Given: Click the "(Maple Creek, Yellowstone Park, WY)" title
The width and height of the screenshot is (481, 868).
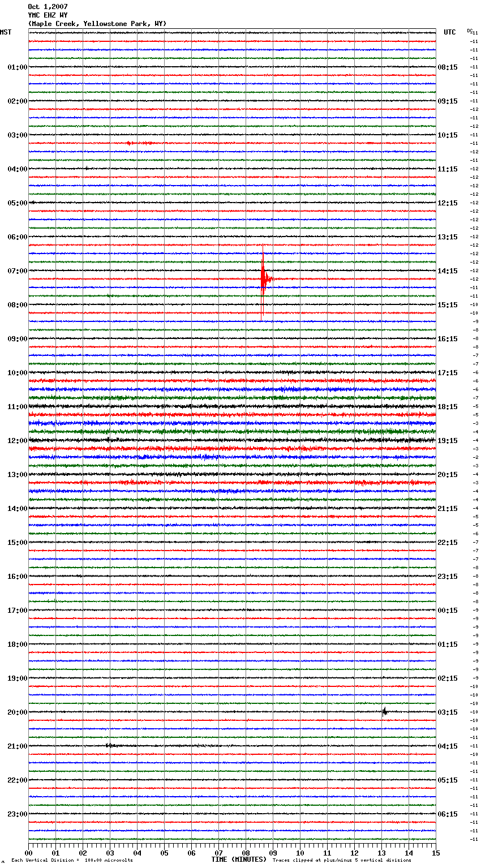Looking at the screenshot, I should click(x=97, y=24).
